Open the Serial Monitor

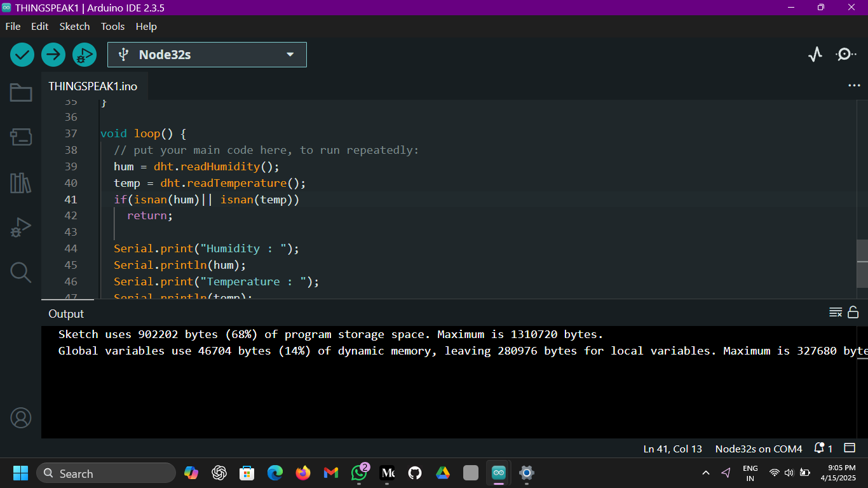(846, 55)
